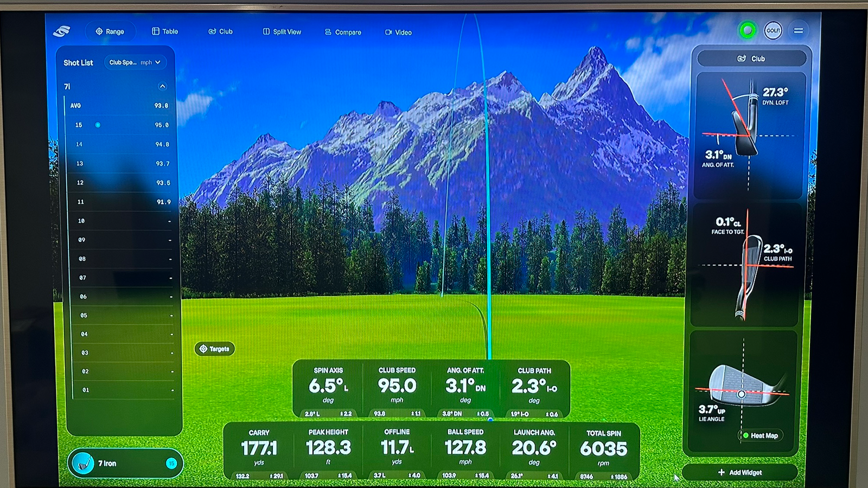This screenshot has width=868, height=488.
Task: Open the hamburger menu at top right
Action: click(x=799, y=30)
